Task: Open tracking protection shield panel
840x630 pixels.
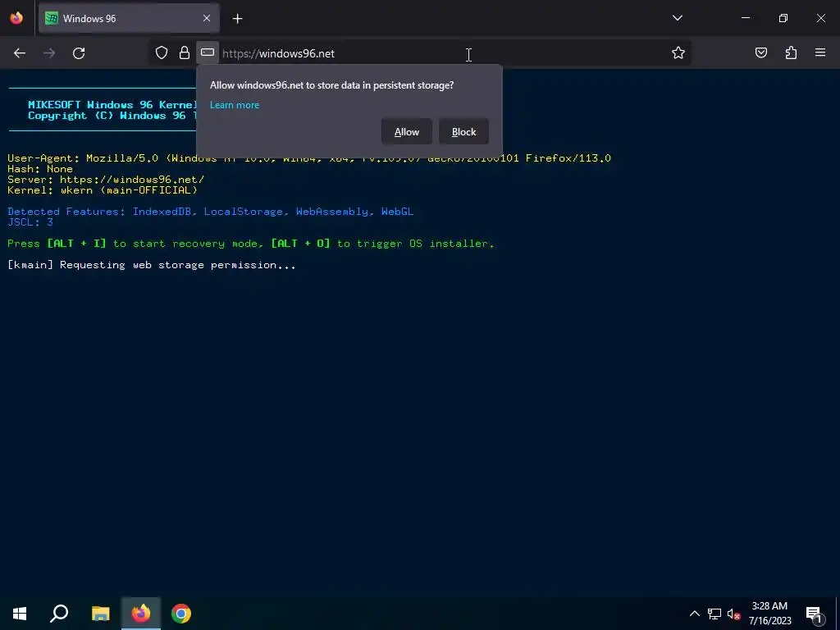Action: tap(162, 52)
